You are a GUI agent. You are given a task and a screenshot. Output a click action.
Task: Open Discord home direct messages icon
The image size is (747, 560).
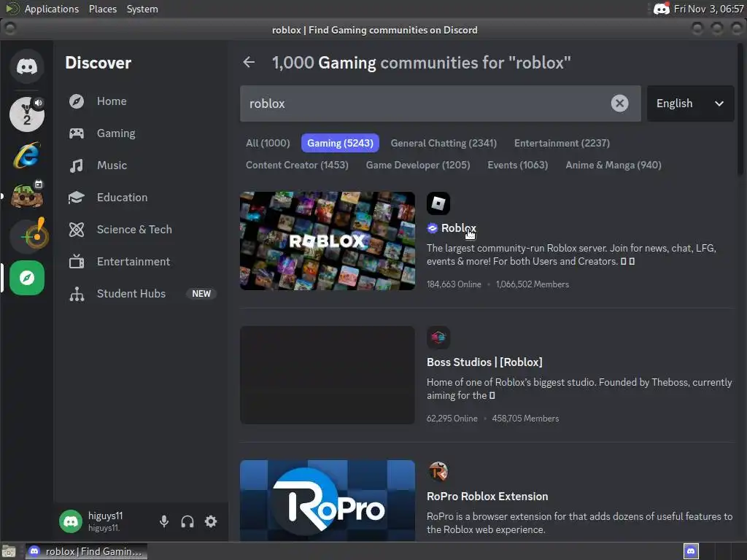point(27,66)
